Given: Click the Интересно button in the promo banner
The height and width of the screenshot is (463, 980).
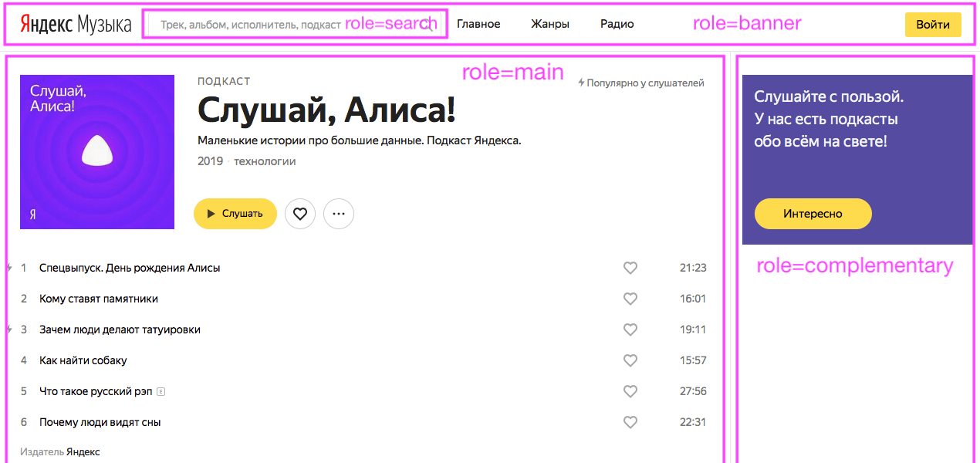Looking at the screenshot, I should [813, 214].
